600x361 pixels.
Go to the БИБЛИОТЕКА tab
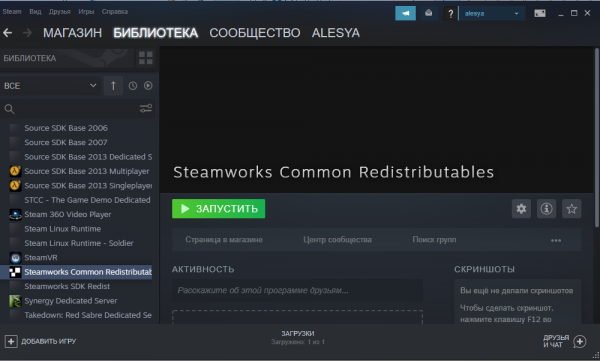coord(156,33)
